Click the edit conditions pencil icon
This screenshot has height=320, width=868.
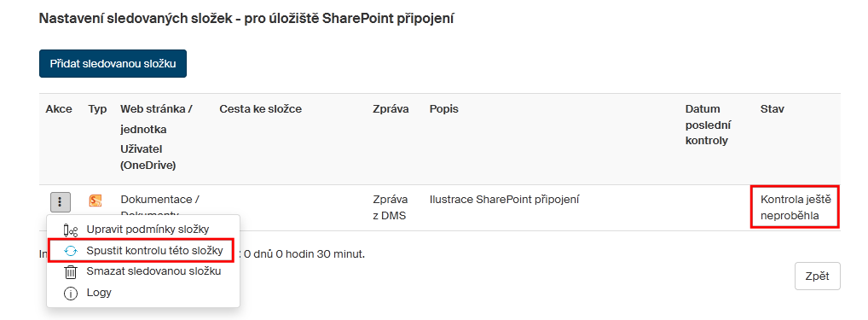tap(71, 230)
